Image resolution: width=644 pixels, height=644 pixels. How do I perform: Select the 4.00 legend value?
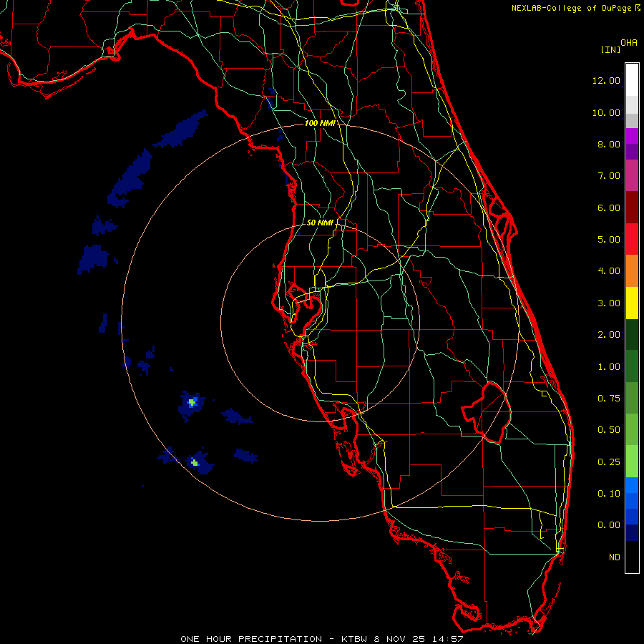tap(609, 271)
